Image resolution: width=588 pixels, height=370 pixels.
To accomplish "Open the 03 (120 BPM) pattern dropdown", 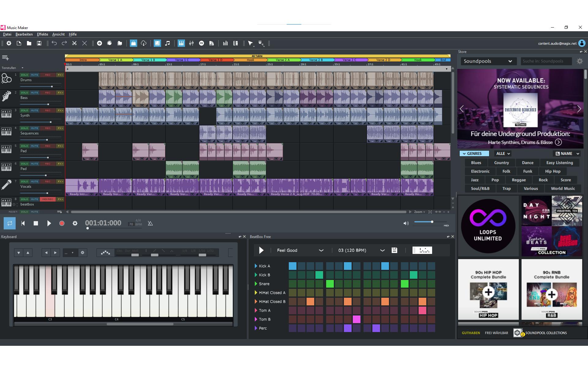I will pyautogui.click(x=361, y=250).
